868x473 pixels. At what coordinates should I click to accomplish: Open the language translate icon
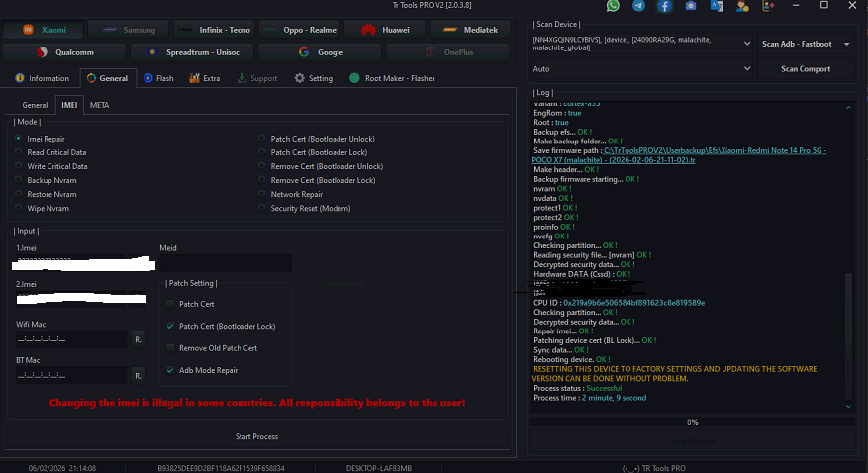click(717, 6)
